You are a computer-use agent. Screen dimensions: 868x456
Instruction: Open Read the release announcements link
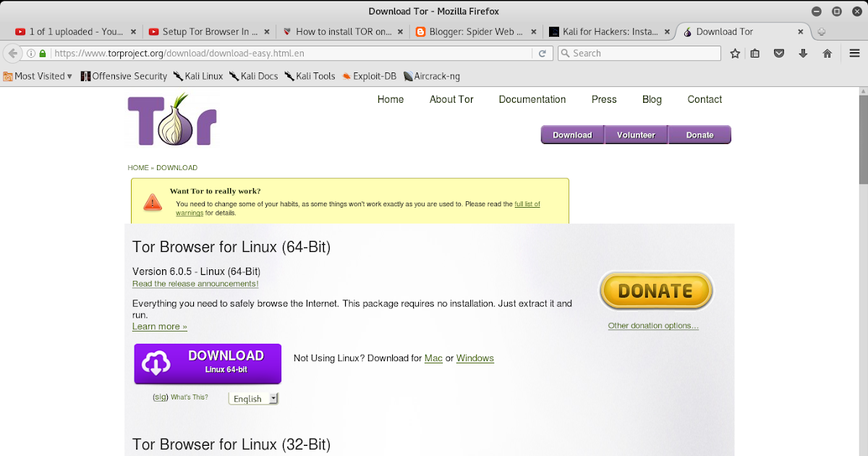195,284
